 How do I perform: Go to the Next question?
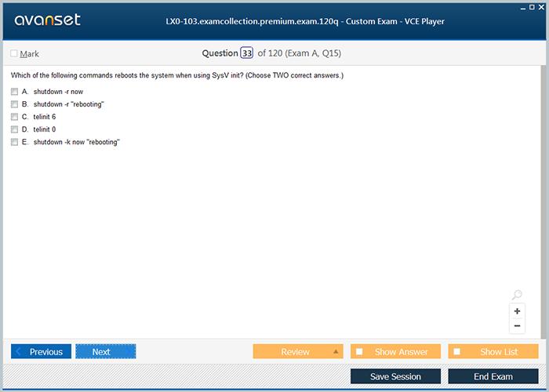coord(105,352)
